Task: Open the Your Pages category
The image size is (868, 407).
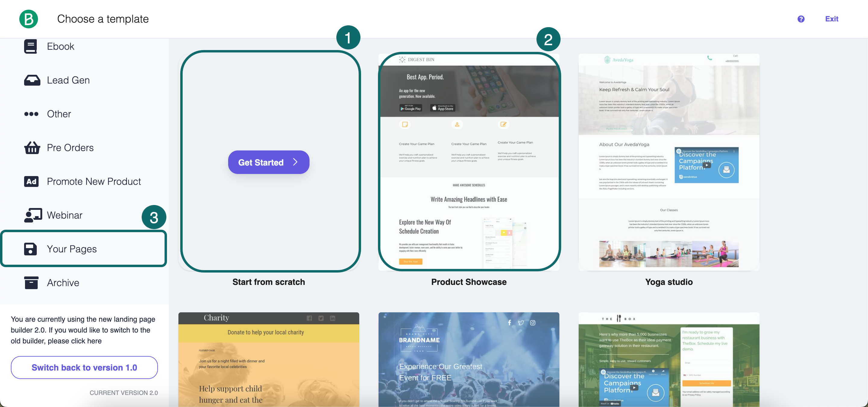Action: point(72,249)
